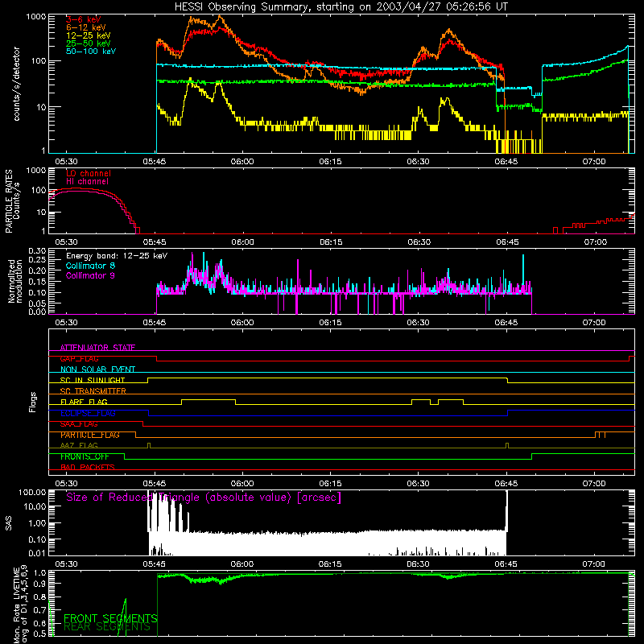
Task: Click the vertical Flags axis label
Action: click(32, 402)
